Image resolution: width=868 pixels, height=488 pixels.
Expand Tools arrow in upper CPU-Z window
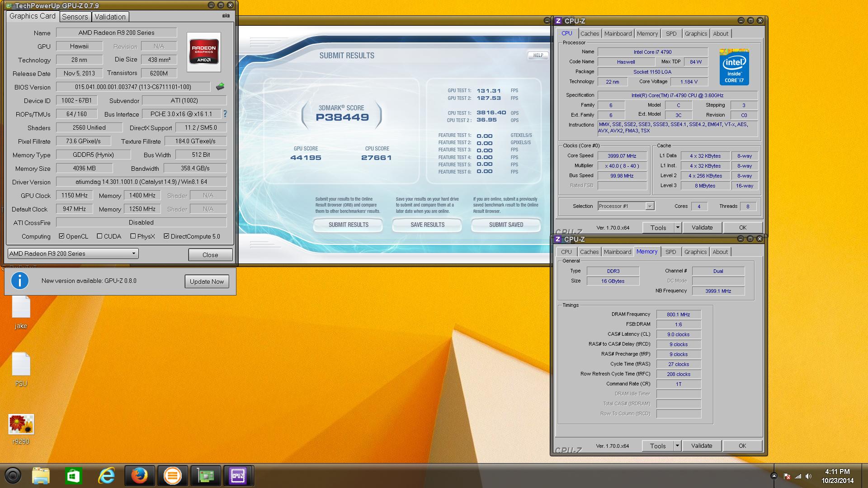678,227
